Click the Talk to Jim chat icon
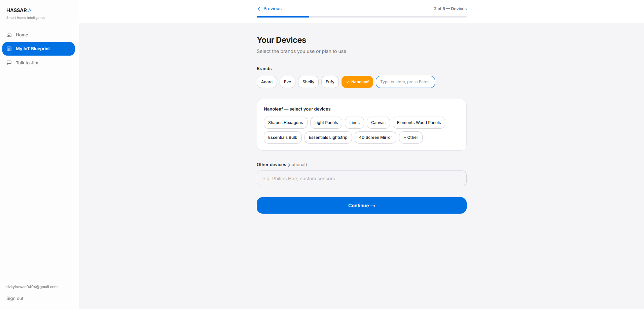 coord(9,63)
